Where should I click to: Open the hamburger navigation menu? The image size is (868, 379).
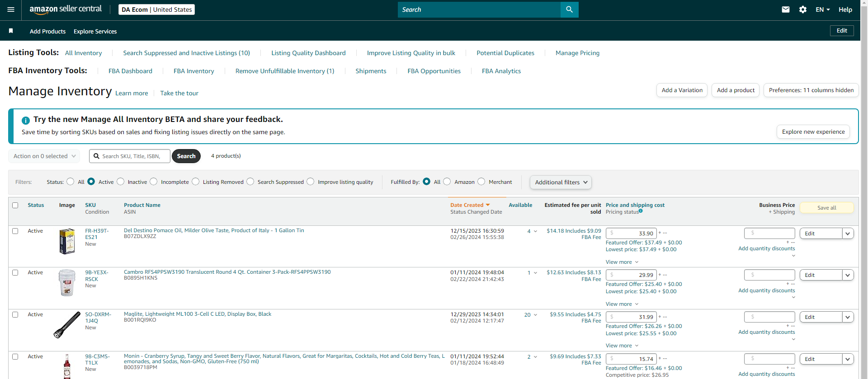[11, 9]
